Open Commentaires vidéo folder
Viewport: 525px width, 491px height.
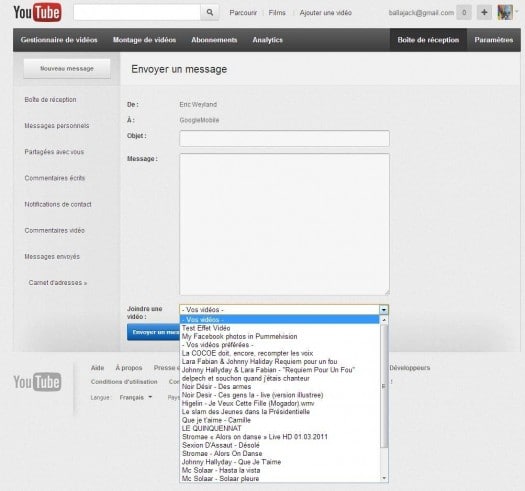pos(54,230)
